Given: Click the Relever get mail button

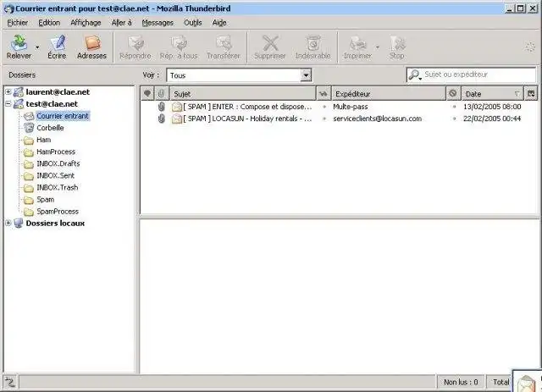Looking at the screenshot, I should (x=19, y=47).
